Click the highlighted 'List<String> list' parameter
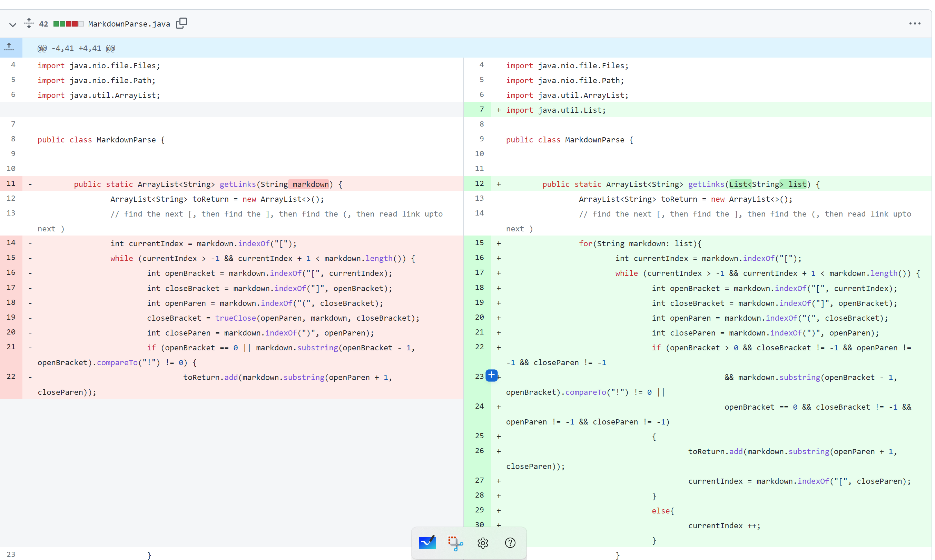 tap(768, 184)
